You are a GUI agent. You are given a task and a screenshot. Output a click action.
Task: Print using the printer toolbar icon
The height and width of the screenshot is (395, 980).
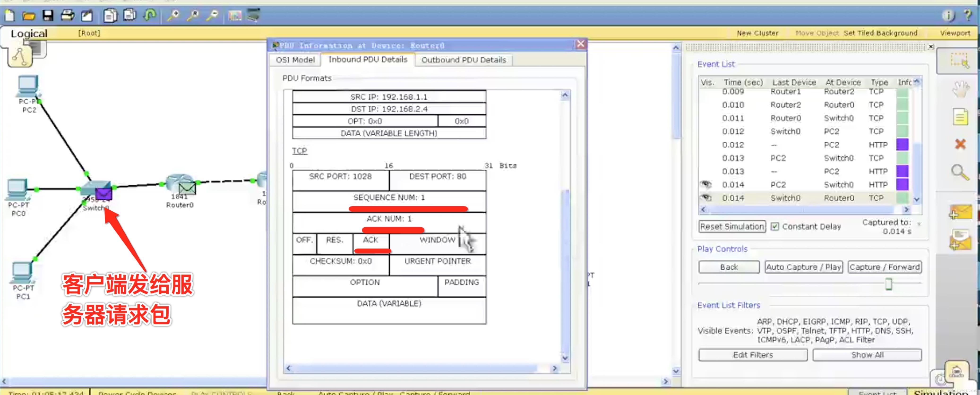coord(68,15)
